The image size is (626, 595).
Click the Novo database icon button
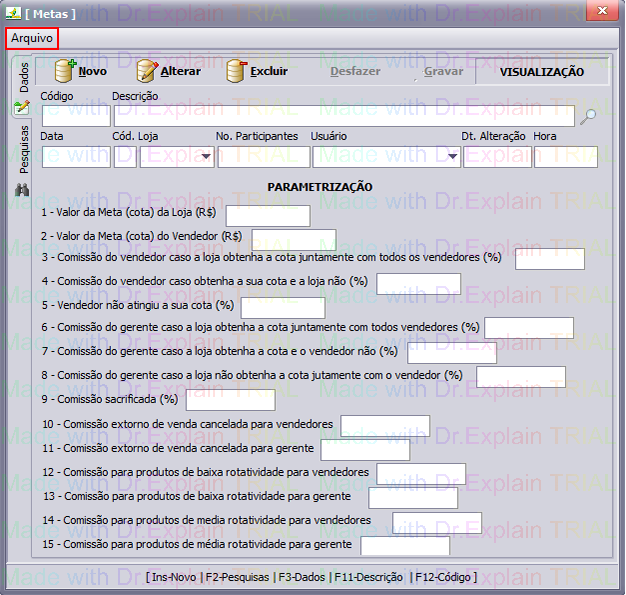coord(66,71)
